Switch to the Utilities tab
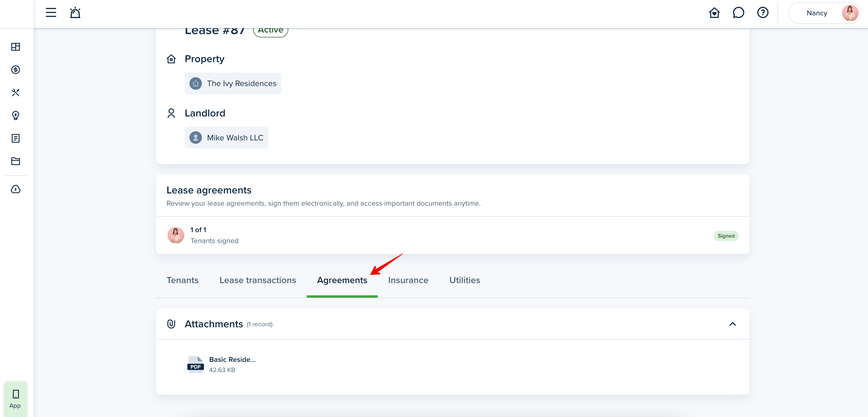Viewport: 868px width, 417px height. click(465, 280)
